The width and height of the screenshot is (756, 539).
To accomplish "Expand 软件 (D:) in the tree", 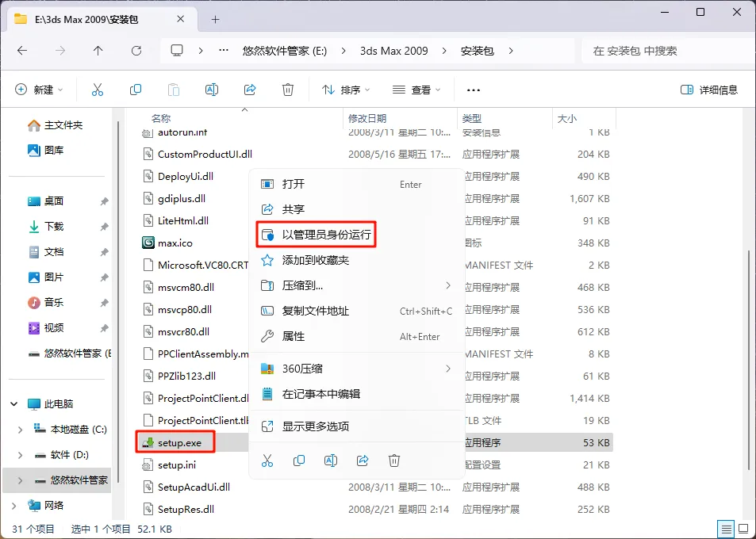I will pos(20,455).
